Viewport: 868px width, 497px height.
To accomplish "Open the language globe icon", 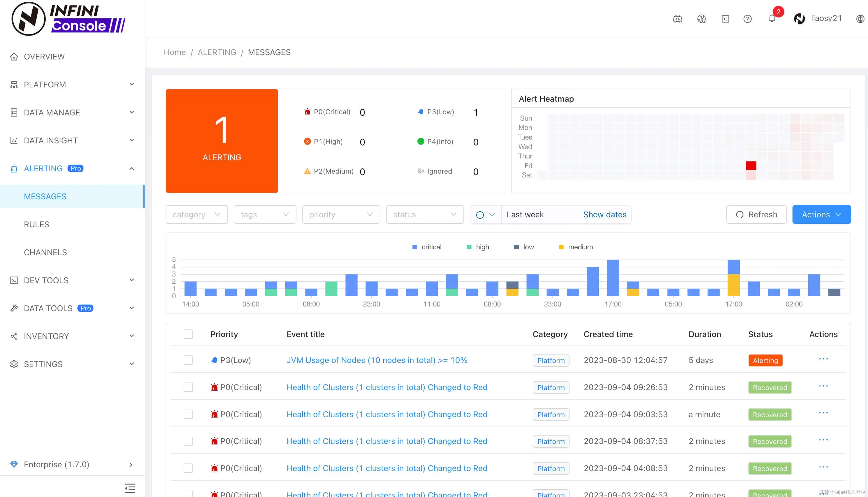I will (x=860, y=19).
